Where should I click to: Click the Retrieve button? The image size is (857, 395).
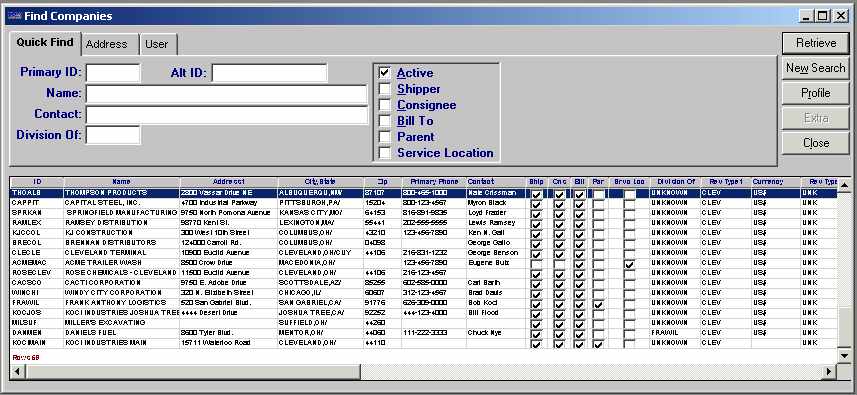[815, 43]
